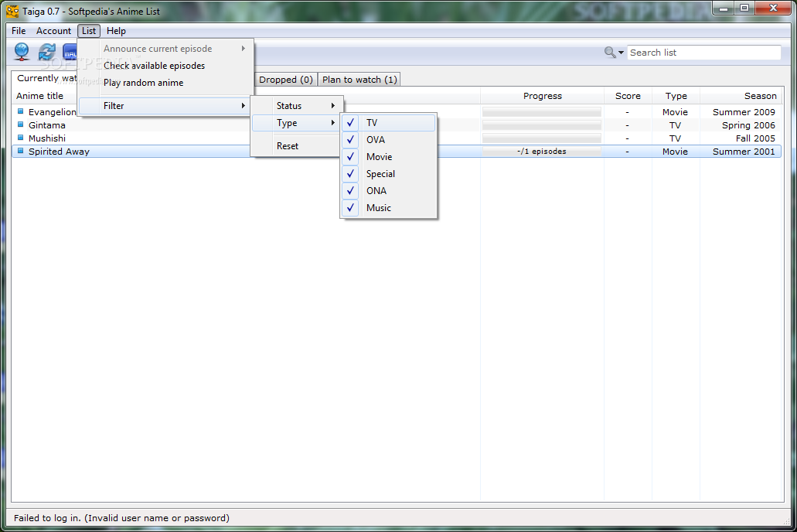Click the Mushishi progress bar

click(542, 138)
